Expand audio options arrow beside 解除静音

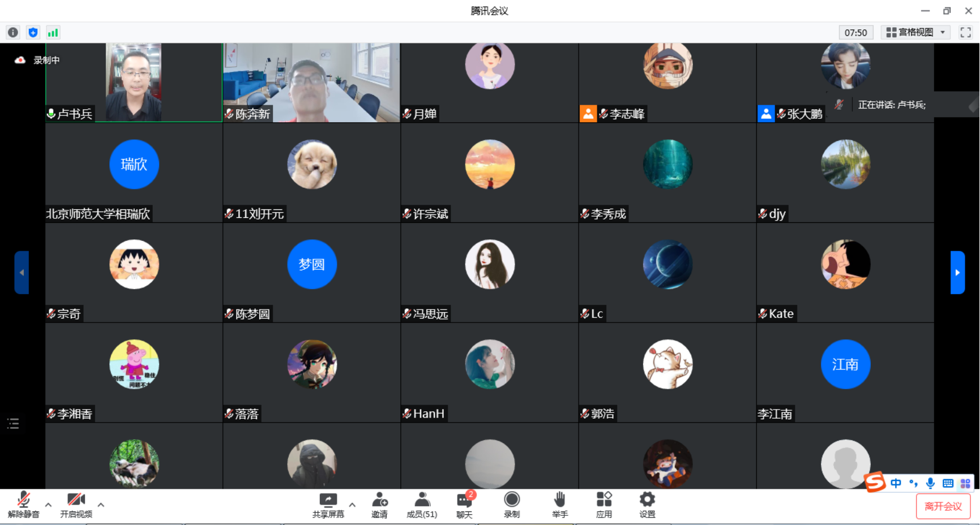(48, 505)
